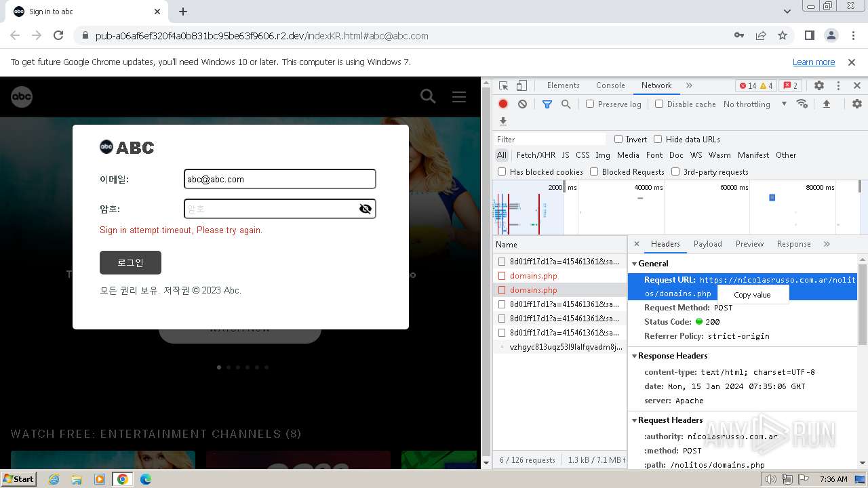Focus the email field containing abc@abc.com
The image size is (868, 488).
coord(279,179)
